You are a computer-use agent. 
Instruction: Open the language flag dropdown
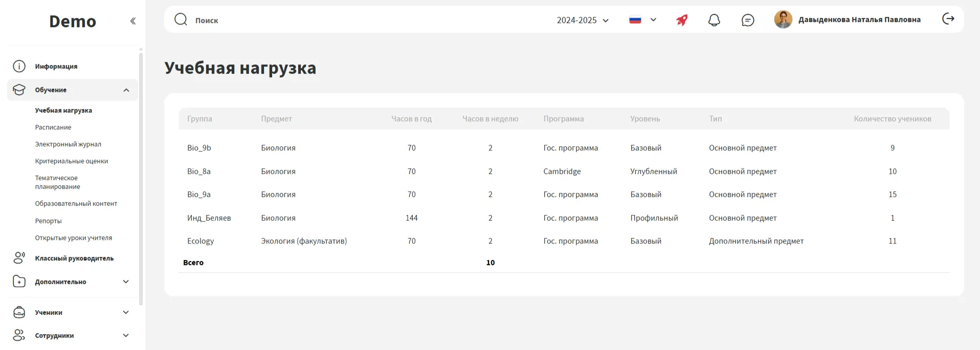click(x=642, y=20)
